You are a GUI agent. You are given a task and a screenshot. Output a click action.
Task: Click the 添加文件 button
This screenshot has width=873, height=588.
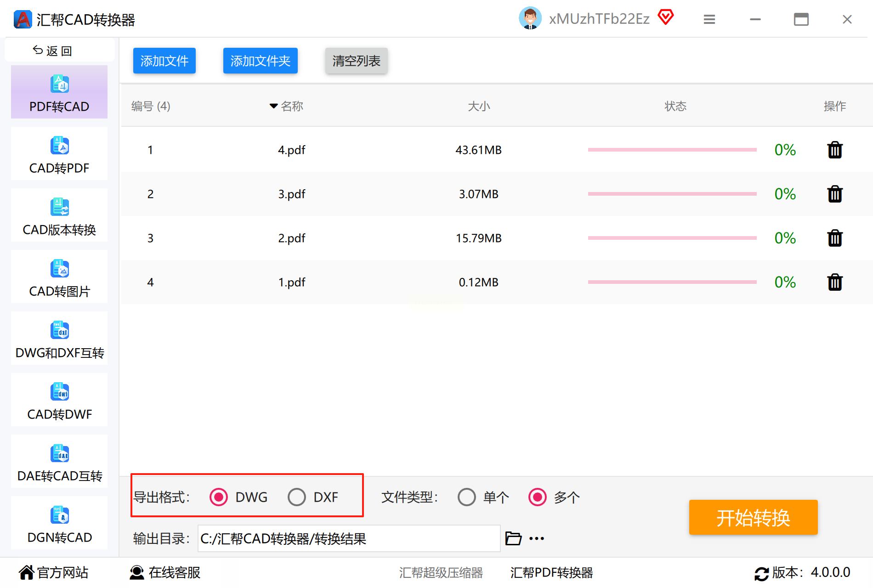pos(164,61)
